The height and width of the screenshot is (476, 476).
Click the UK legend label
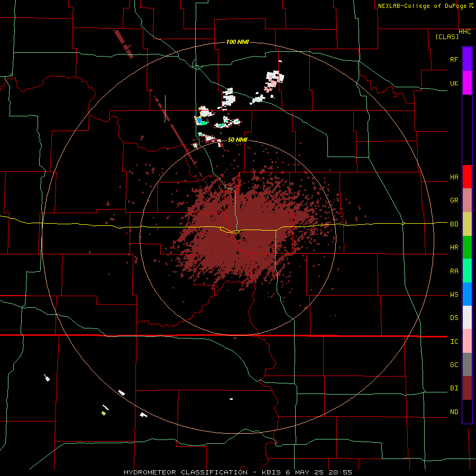pyautogui.click(x=454, y=83)
